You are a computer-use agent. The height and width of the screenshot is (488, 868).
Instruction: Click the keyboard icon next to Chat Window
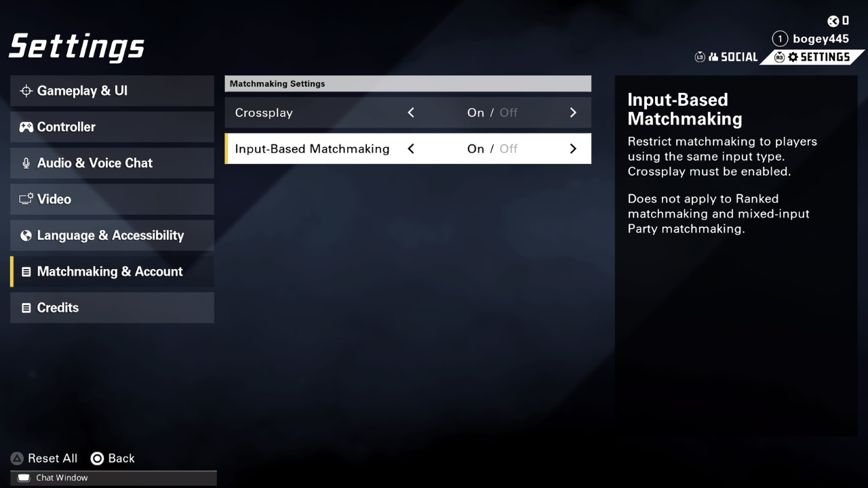coord(24,478)
